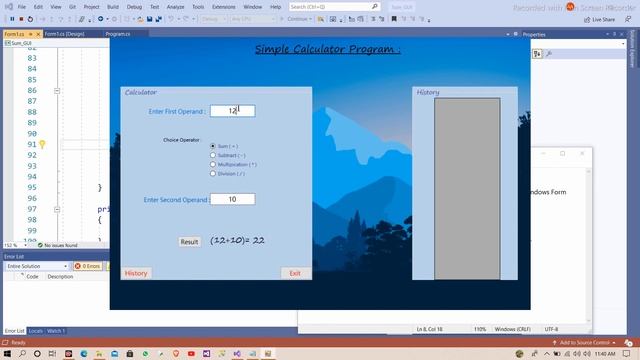
Task: Collapse code region at line 86
Action: (x=57, y=91)
